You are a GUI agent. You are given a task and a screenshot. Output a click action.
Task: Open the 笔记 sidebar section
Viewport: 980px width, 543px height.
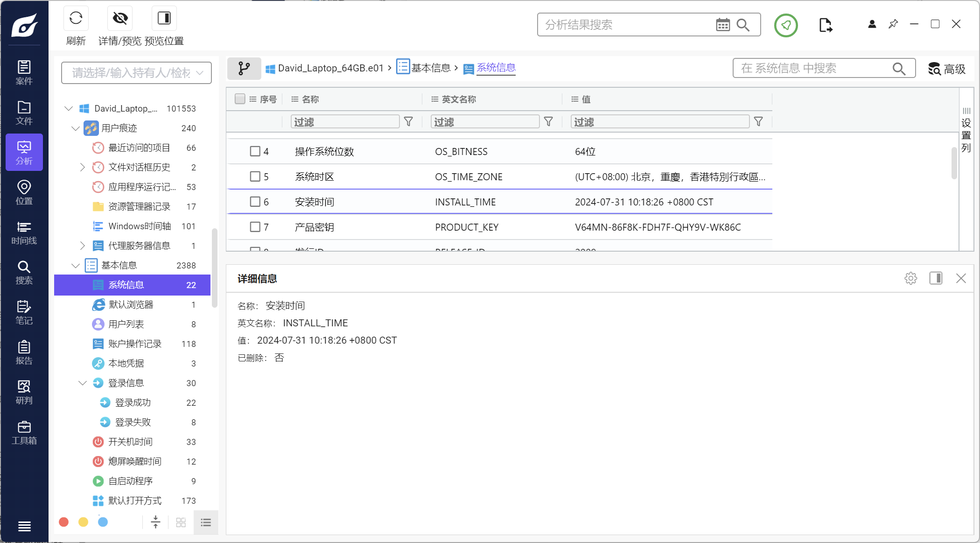24,312
